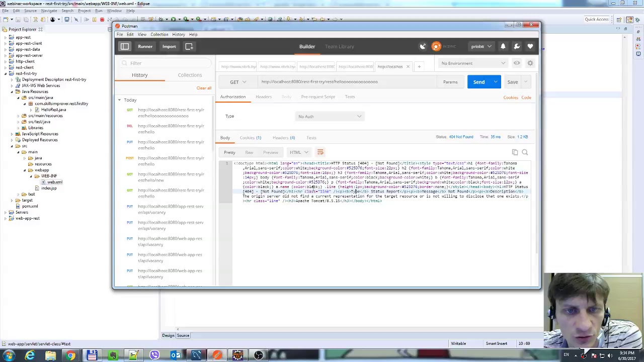Open the Postman Collection menu
This screenshot has width=644, height=362.
[x=159, y=34]
